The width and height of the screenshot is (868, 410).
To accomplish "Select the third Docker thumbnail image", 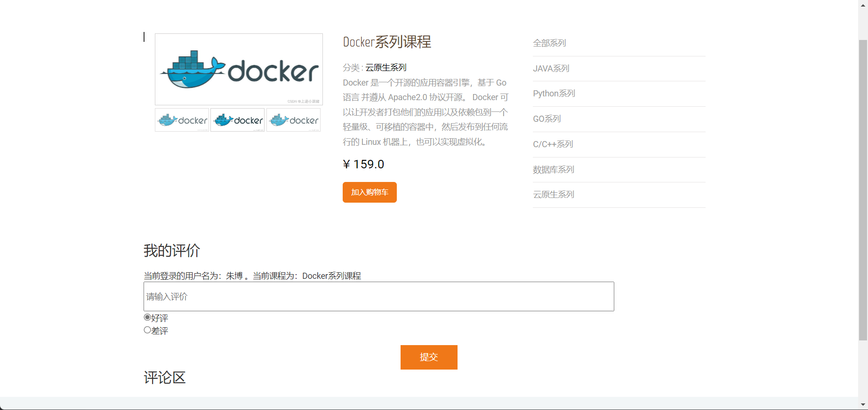I will coord(293,120).
